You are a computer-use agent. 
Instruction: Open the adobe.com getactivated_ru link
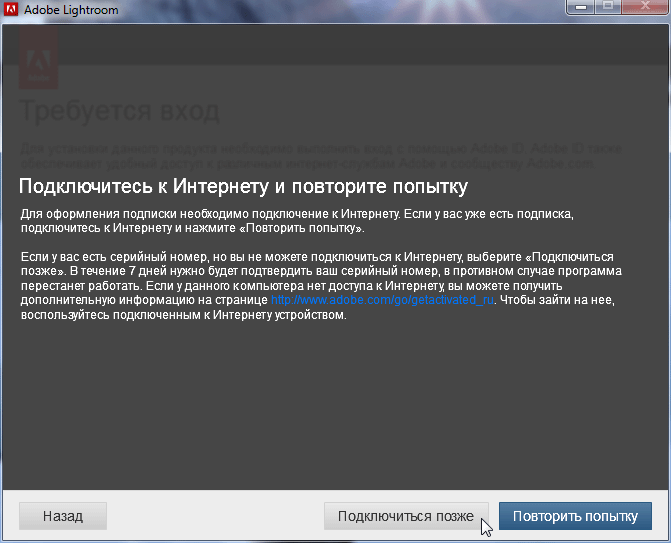pos(382,300)
